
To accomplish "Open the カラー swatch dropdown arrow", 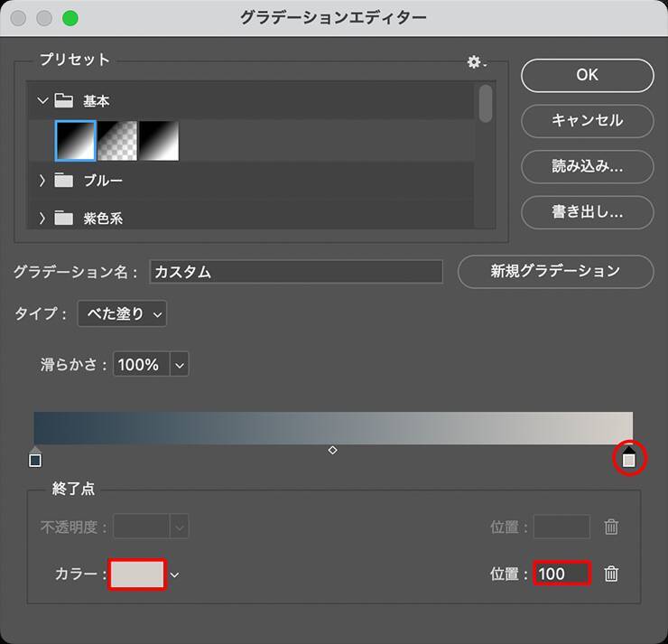I will pyautogui.click(x=174, y=574).
